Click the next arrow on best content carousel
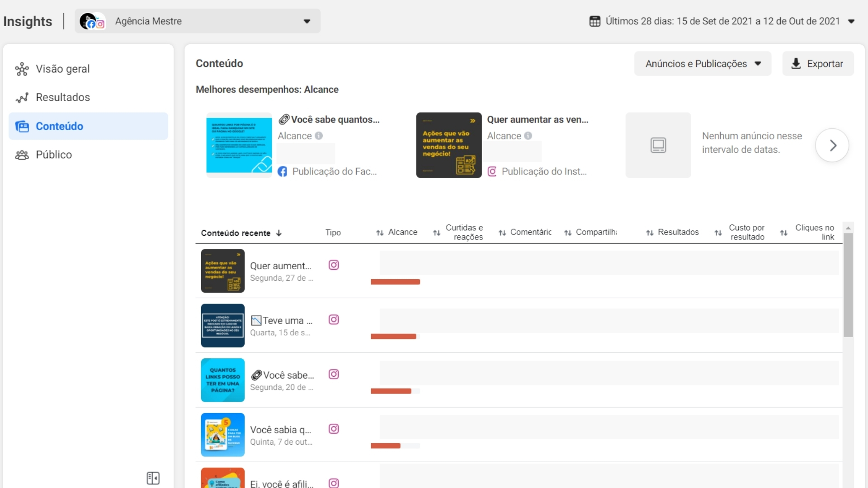This screenshot has width=868, height=488. [x=833, y=145]
